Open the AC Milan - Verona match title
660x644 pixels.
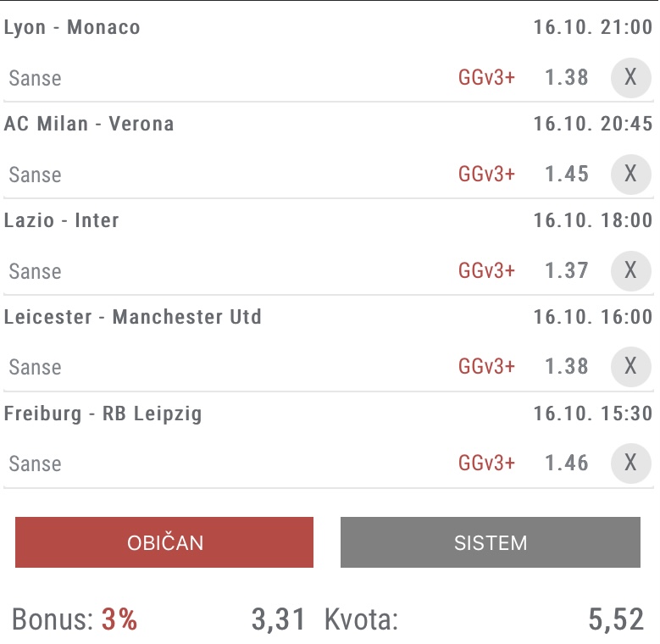[x=89, y=124]
